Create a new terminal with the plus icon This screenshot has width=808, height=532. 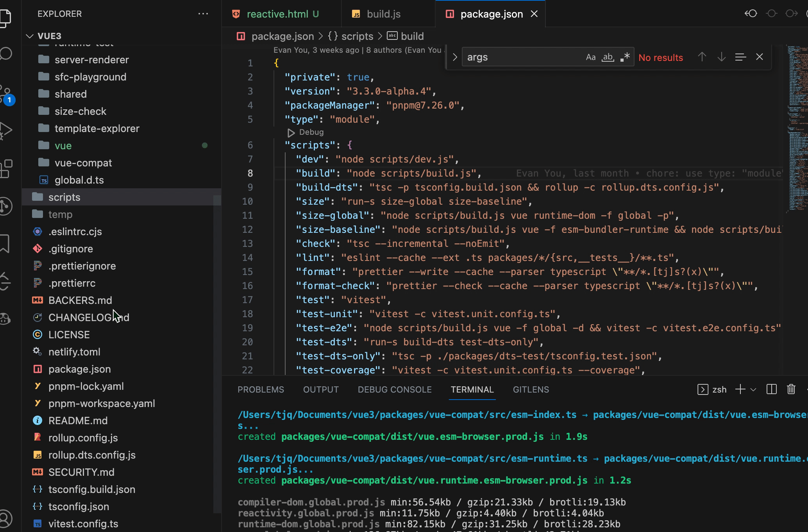pos(740,389)
